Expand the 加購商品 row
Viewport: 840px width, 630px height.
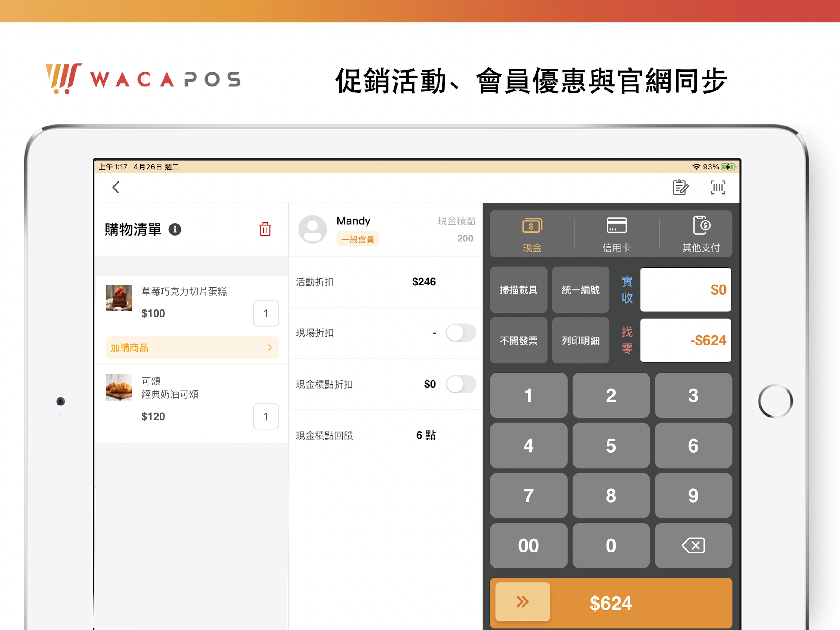[x=192, y=347]
